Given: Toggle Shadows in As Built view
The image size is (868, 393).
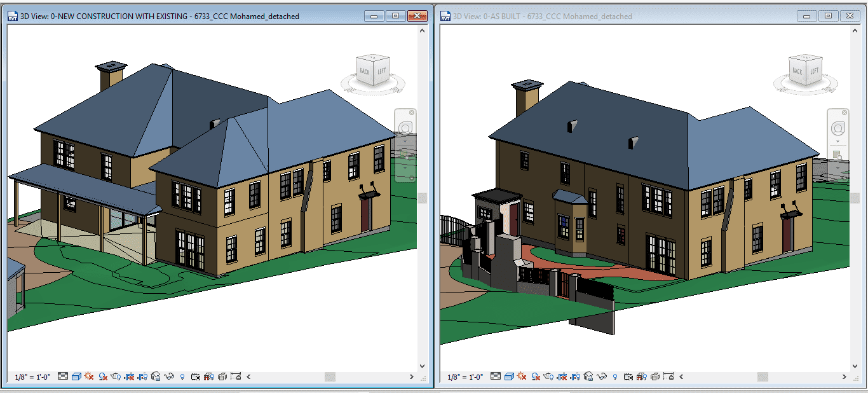Looking at the screenshot, I should tap(535, 376).
